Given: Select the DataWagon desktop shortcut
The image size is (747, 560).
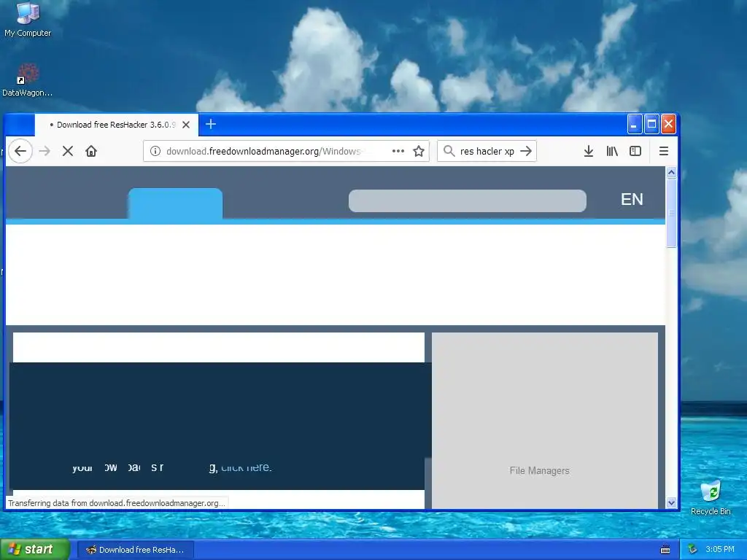Looking at the screenshot, I should 28,80.
